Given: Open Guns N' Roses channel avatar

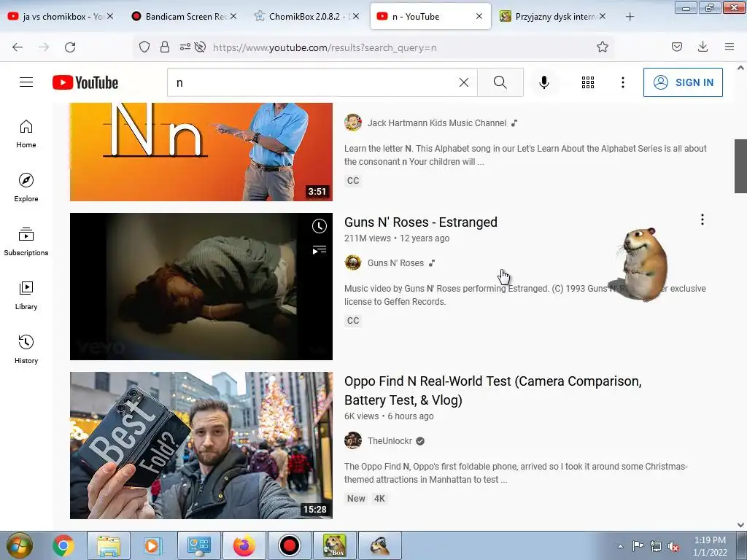Looking at the screenshot, I should click(x=353, y=262).
